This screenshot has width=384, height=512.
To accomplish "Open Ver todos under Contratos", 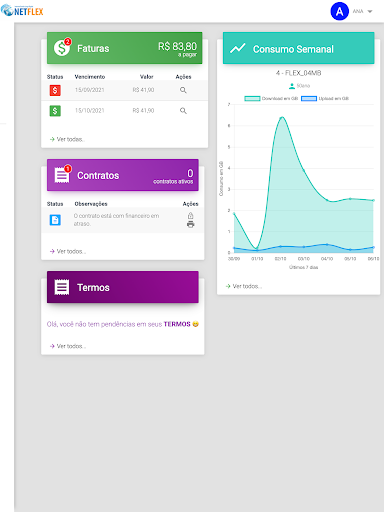I will (68, 251).
